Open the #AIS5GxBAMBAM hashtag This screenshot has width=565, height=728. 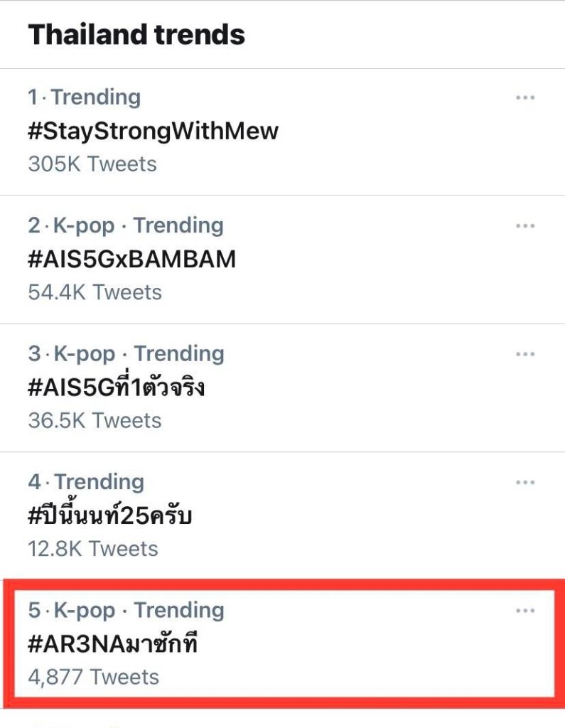(x=131, y=259)
